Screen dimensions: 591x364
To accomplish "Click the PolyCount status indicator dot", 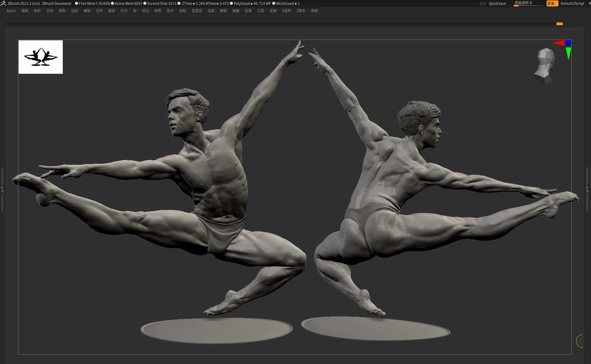I will coord(231,3).
